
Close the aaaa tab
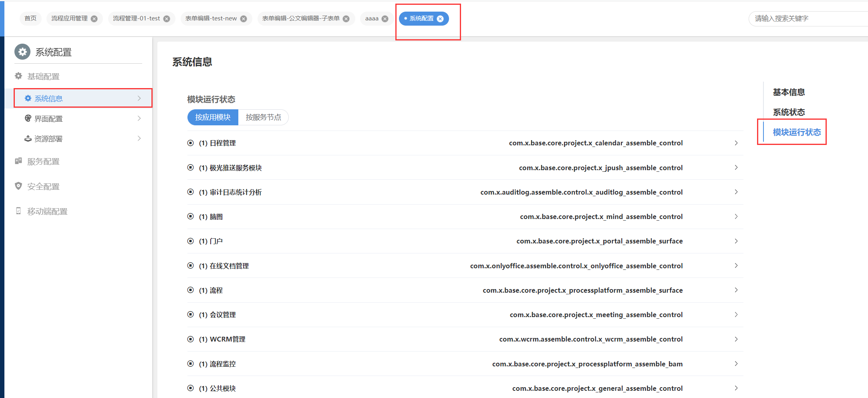pos(385,19)
